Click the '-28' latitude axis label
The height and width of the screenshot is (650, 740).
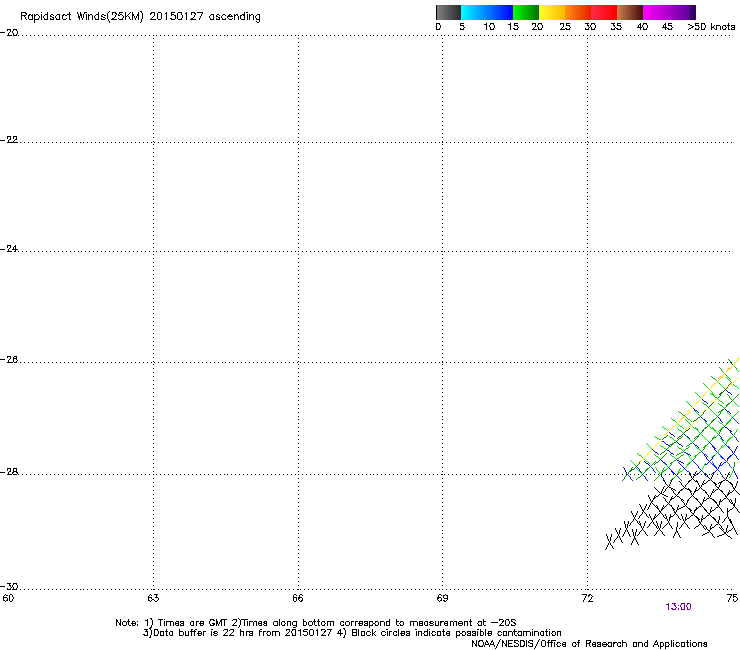click(x=9, y=472)
